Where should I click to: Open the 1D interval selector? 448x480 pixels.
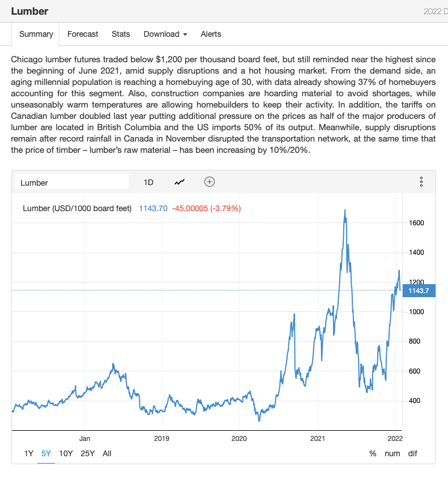148,182
